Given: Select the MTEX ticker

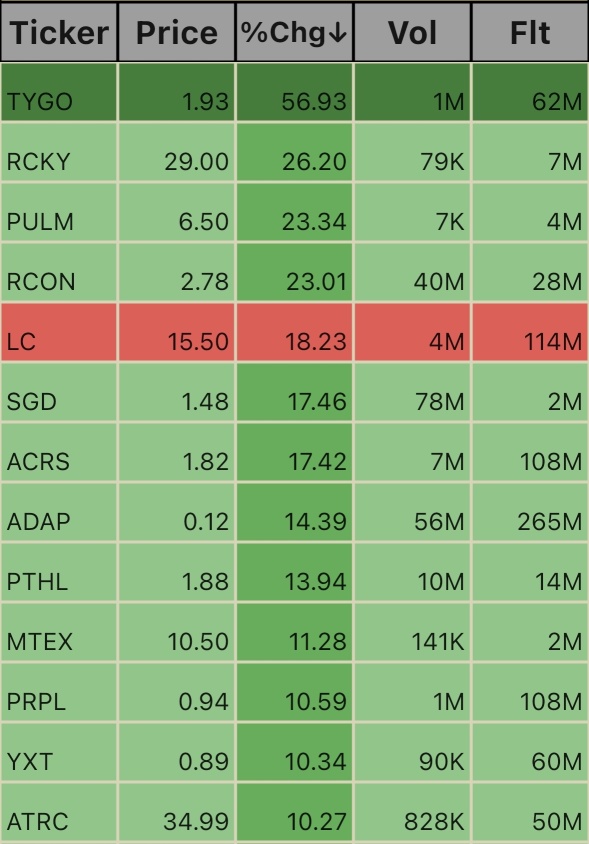Looking at the screenshot, I should (39, 642).
